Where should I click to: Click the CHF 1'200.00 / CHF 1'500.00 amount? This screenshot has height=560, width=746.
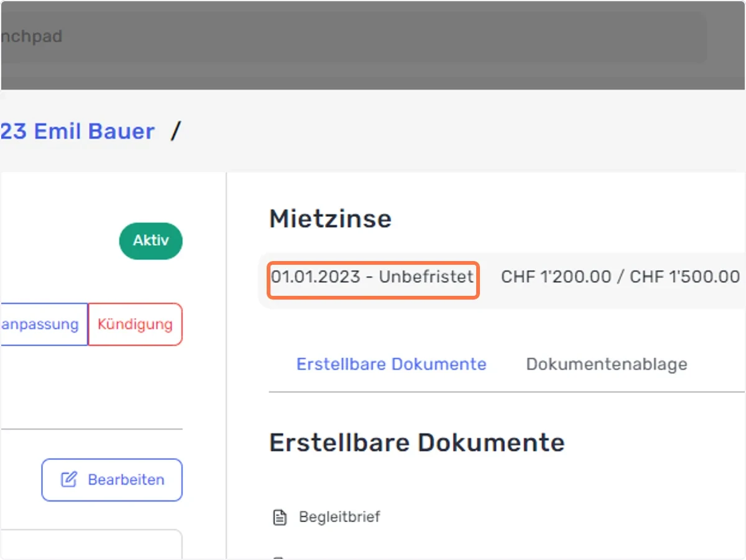(x=620, y=277)
